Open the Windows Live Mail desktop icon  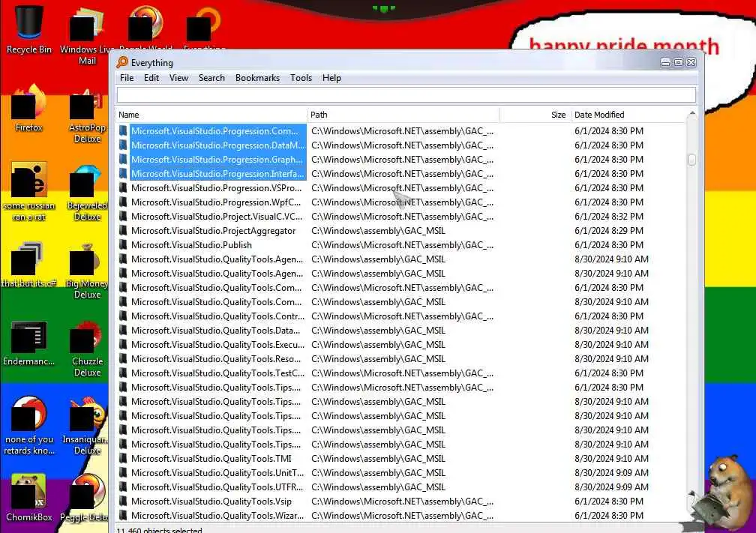click(87, 34)
